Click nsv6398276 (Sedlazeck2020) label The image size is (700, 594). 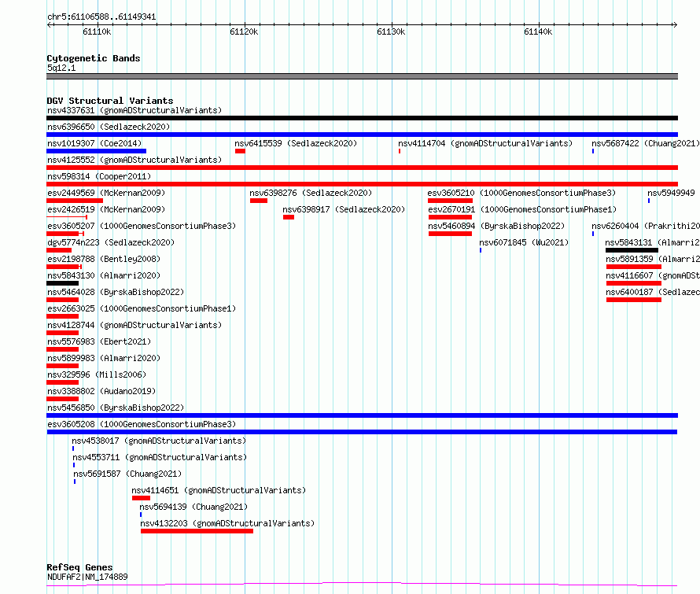coord(311,193)
